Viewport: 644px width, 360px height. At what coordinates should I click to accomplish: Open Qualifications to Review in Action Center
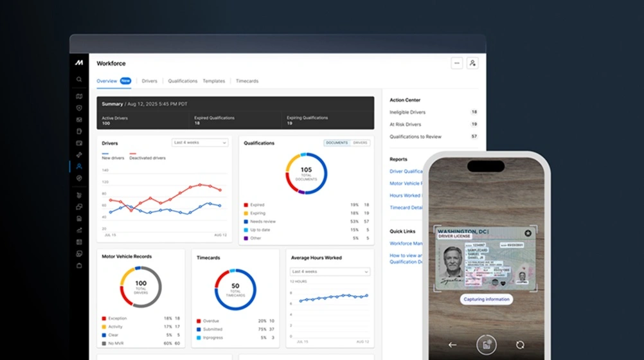pyautogui.click(x=433, y=136)
